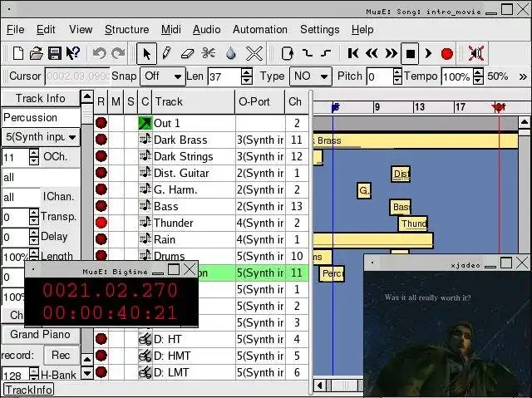The height and width of the screenshot is (398, 532).
Task: Toggle record arm on Rain track
Action: click(x=101, y=239)
